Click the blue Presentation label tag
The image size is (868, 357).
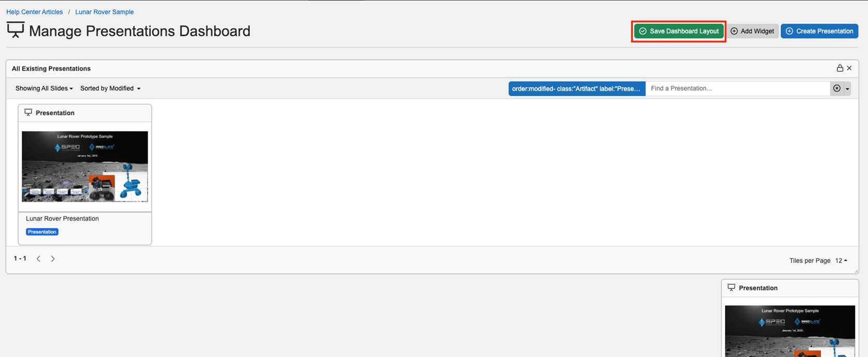pos(42,232)
